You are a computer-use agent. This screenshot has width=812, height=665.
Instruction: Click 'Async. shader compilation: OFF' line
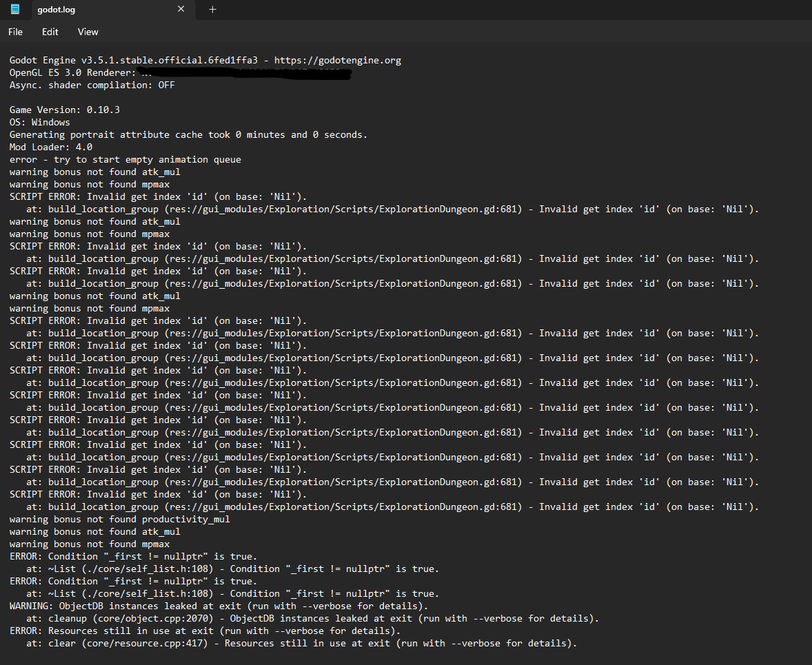click(92, 85)
